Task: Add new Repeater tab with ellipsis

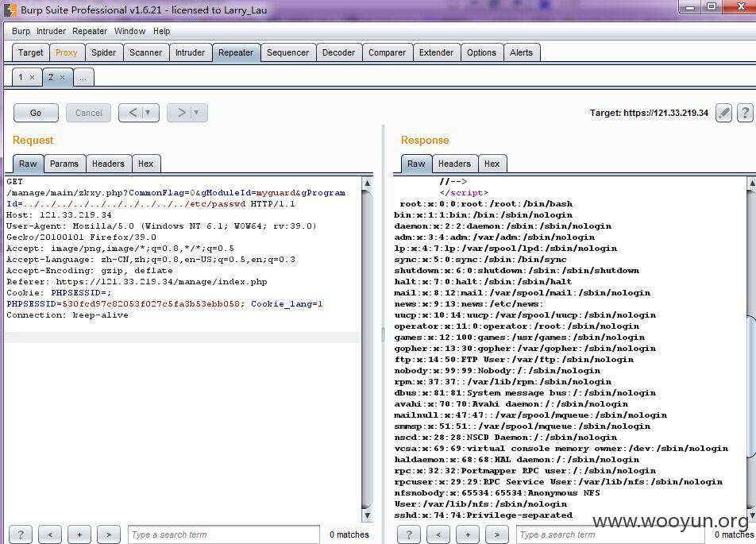Action: pyautogui.click(x=83, y=78)
